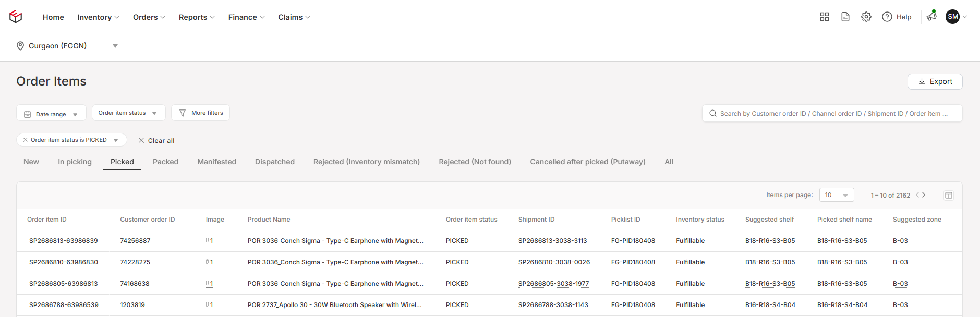
Task: Open the column settings table icon
Action: coord(949,195)
